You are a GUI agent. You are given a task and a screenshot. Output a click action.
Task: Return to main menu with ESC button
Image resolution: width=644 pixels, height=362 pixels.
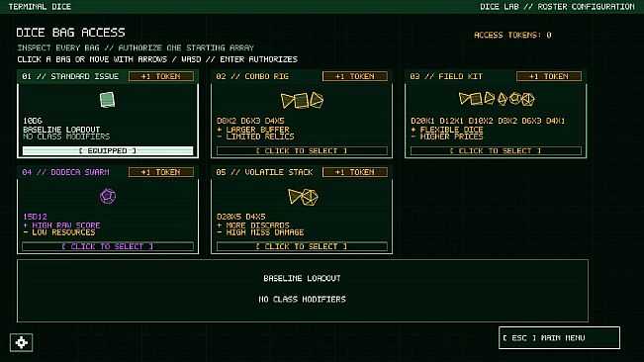[x=559, y=338]
